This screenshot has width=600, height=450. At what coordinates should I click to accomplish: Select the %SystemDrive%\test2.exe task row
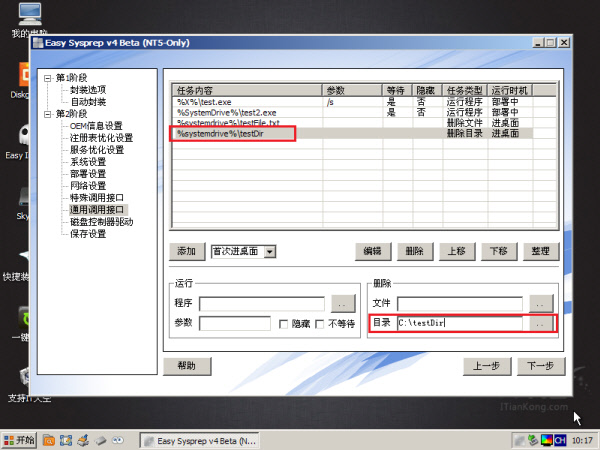(x=352, y=112)
